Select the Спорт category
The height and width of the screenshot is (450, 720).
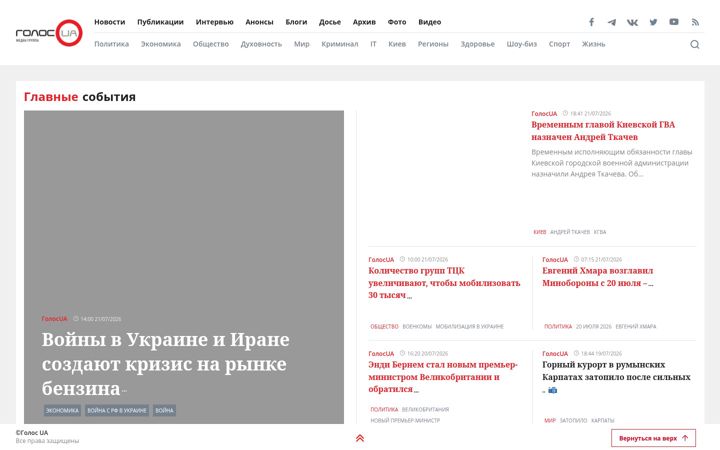coord(559,44)
